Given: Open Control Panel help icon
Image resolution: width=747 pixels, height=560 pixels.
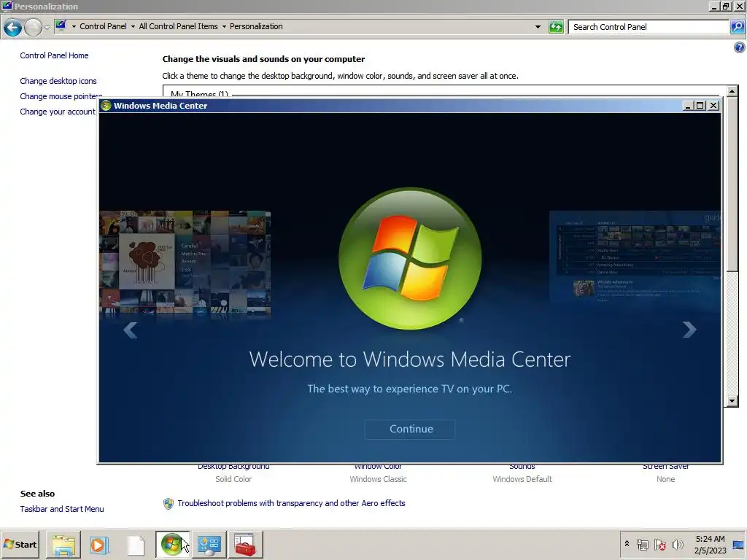Looking at the screenshot, I should pyautogui.click(x=740, y=47).
